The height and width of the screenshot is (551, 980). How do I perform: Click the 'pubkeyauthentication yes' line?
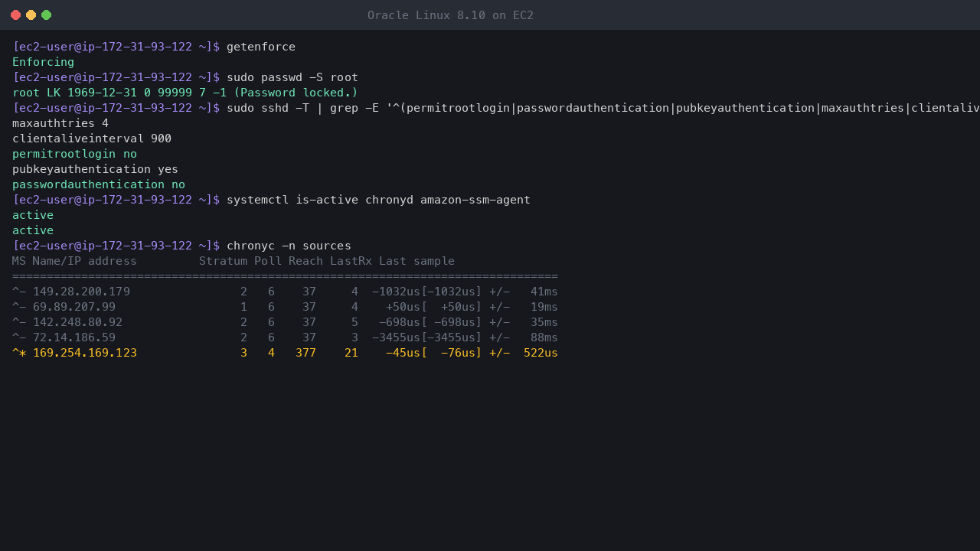[x=95, y=169]
